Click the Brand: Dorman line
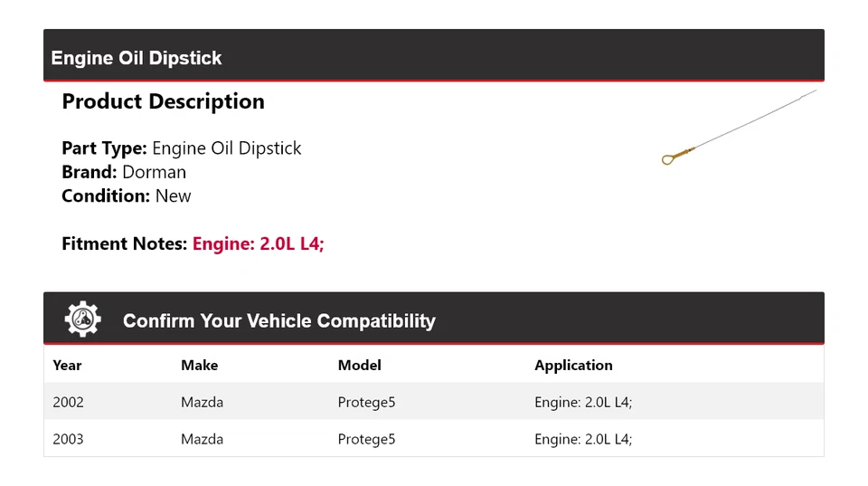This screenshot has width=868, height=486. tap(124, 172)
